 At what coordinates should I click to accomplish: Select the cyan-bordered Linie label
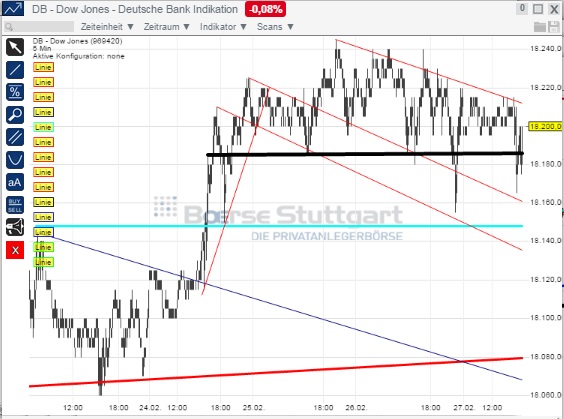coord(44,127)
